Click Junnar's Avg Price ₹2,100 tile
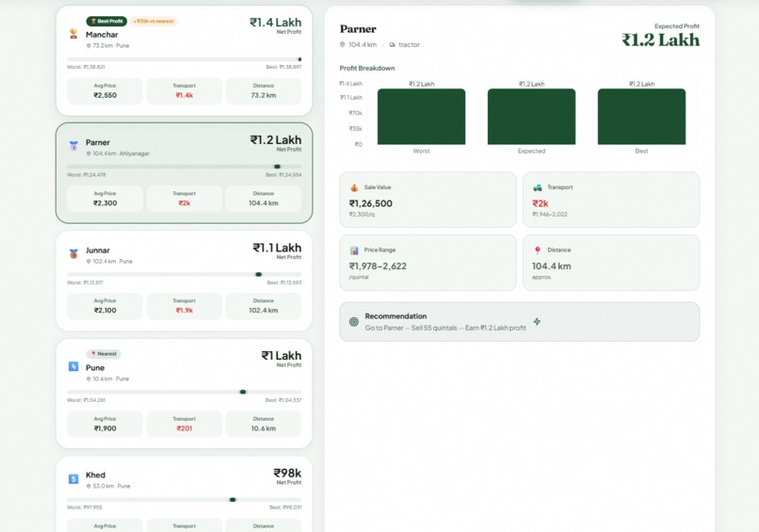This screenshot has height=532, width=759. [105, 306]
